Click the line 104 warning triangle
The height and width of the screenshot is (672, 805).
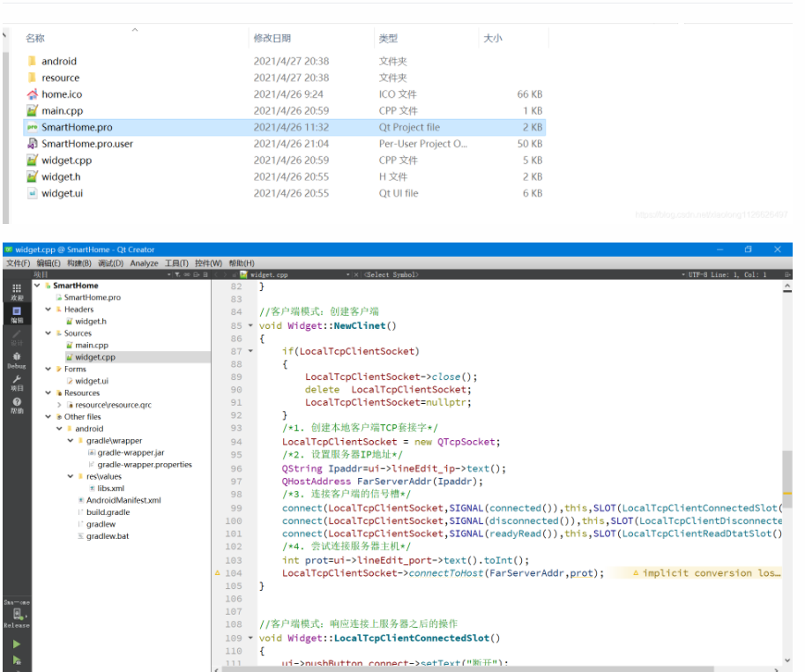(219, 573)
